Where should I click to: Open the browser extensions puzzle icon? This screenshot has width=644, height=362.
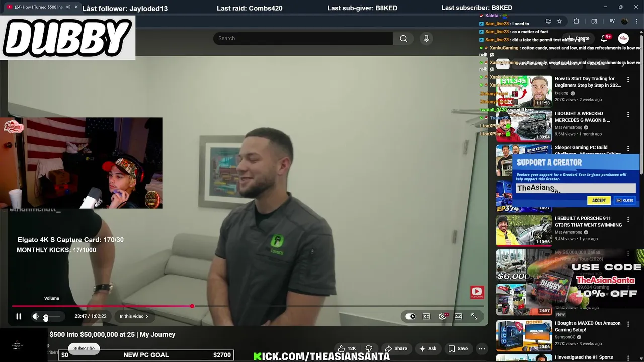coord(577,21)
